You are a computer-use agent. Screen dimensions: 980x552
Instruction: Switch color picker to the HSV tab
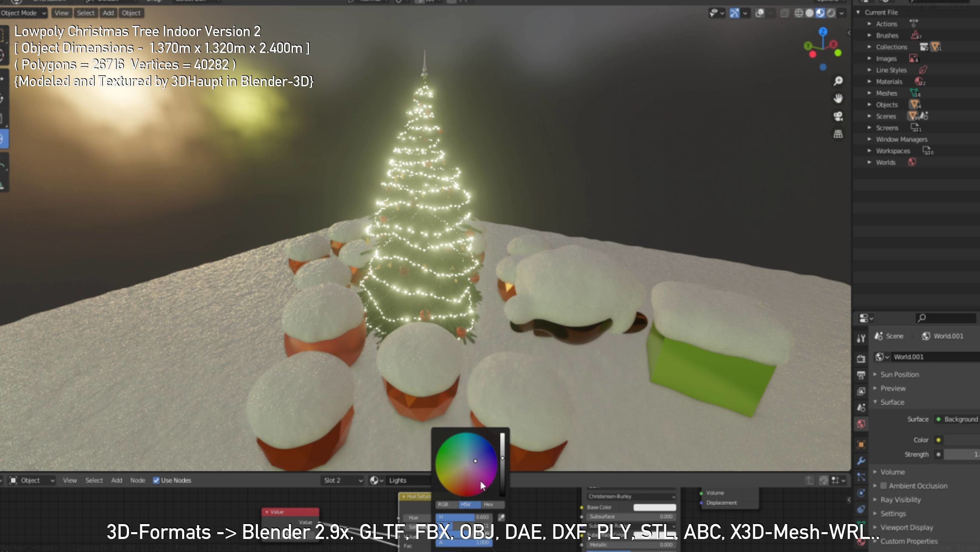[x=470, y=504]
